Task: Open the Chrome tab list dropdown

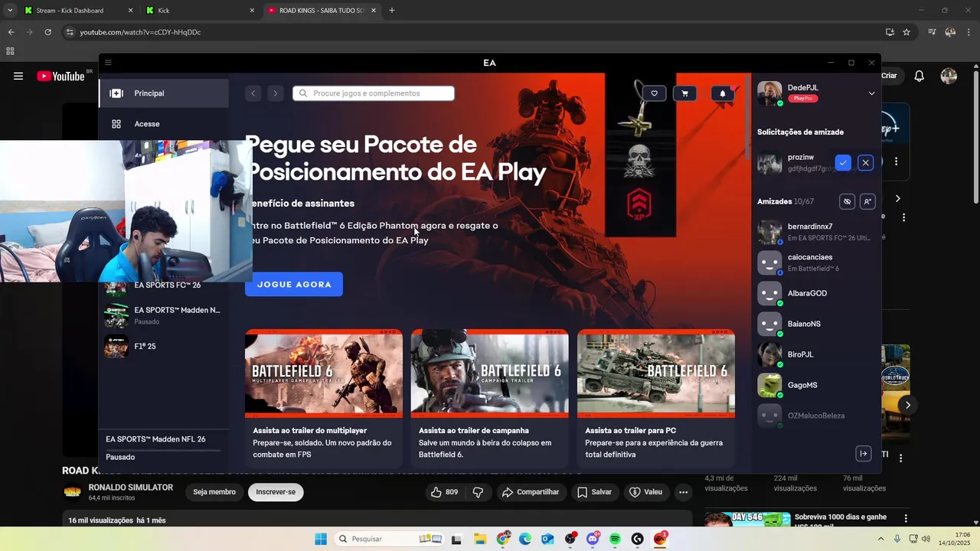Action: tap(10, 11)
